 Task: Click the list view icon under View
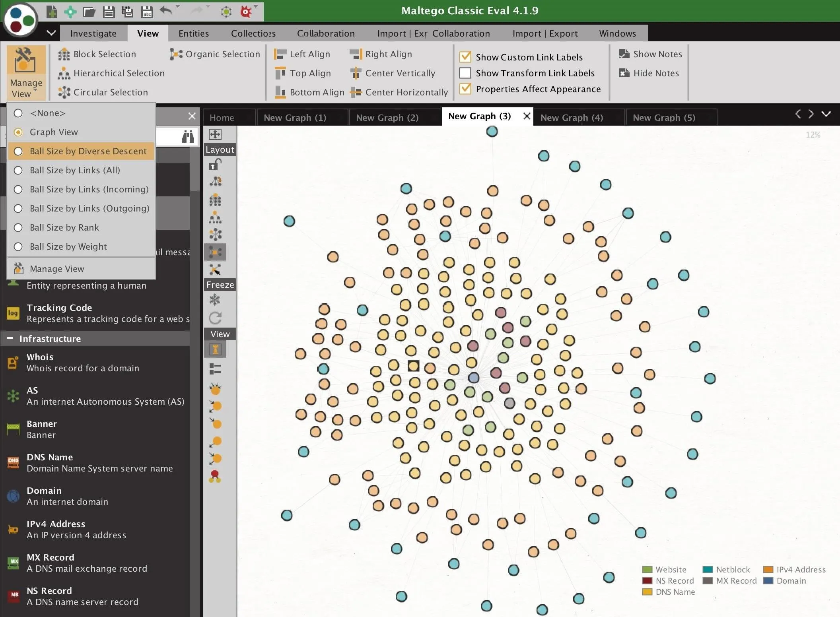pos(215,369)
